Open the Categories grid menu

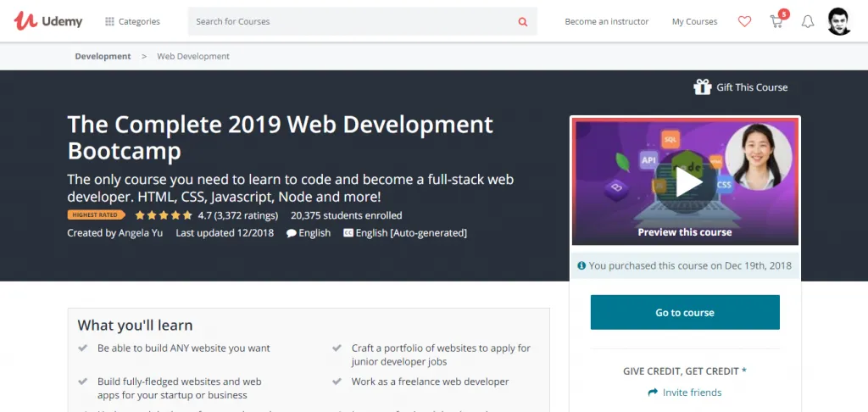[132, 21]
